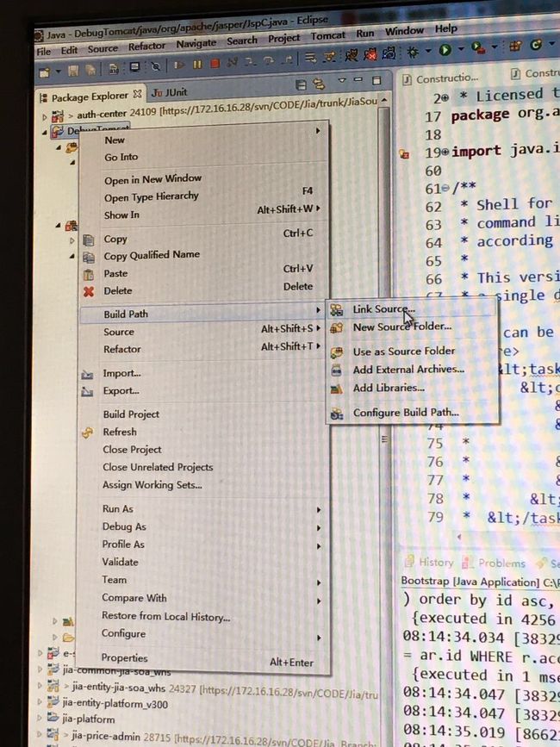Expand the jia-entity-jia-soa_whs project node

point(40,687)
